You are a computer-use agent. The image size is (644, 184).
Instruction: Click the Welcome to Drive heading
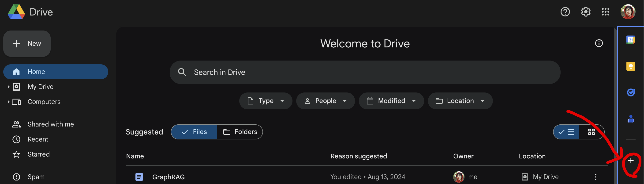365,44
